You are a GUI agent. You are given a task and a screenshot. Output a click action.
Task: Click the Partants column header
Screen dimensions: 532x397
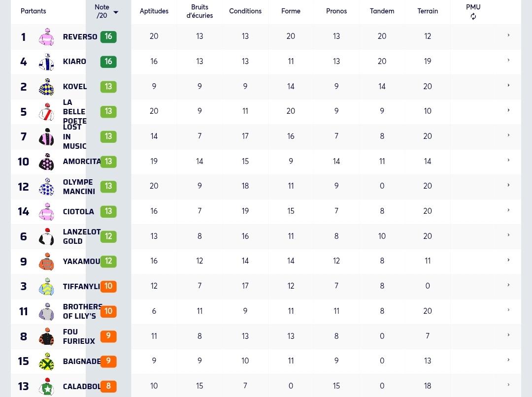tap(33, 11)
